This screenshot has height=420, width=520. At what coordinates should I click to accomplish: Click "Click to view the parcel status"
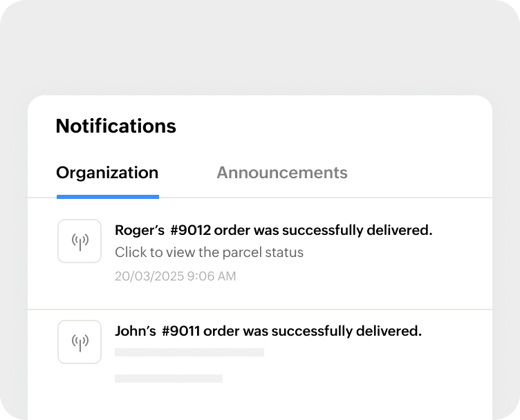click(x=209, y=252)
